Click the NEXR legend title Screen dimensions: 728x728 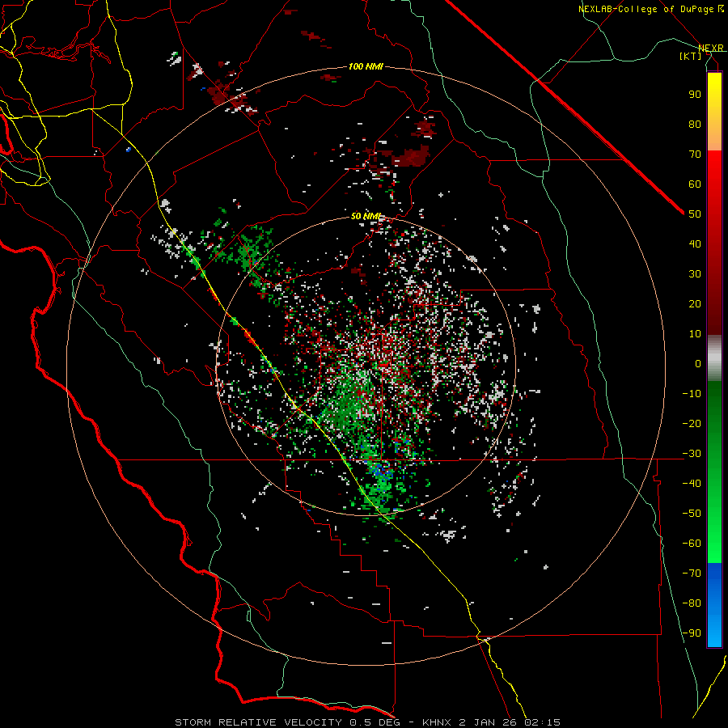click(711, 48)
